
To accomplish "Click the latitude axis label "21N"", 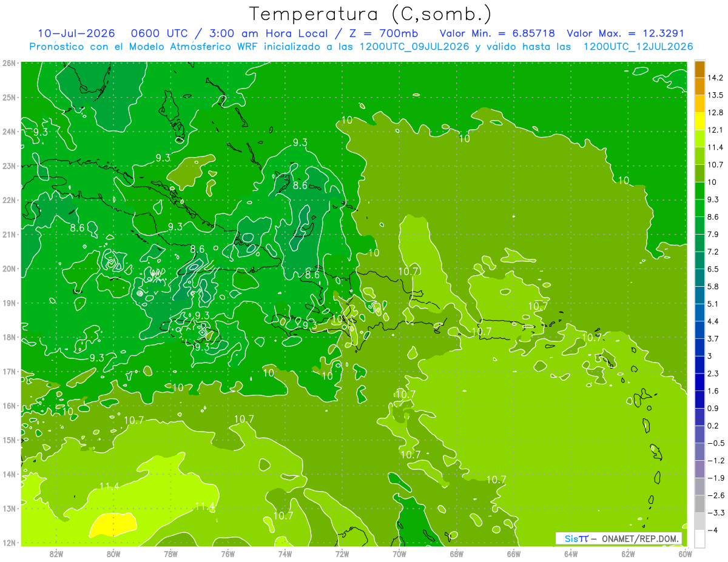I will coord(8,234).
